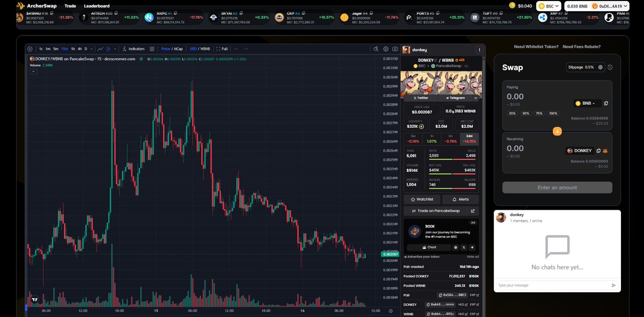Add DONKEY to Watchlist
The image size is (644, 317).
coord(421,200)
